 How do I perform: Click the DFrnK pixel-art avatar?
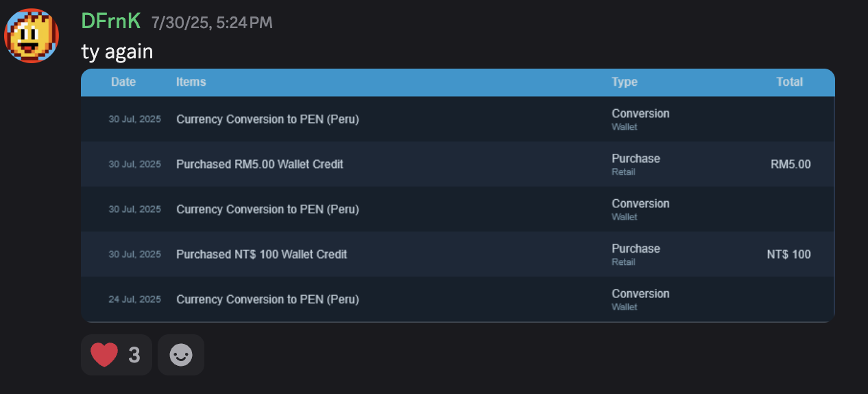pyautogui.click(x=32, y=36)
